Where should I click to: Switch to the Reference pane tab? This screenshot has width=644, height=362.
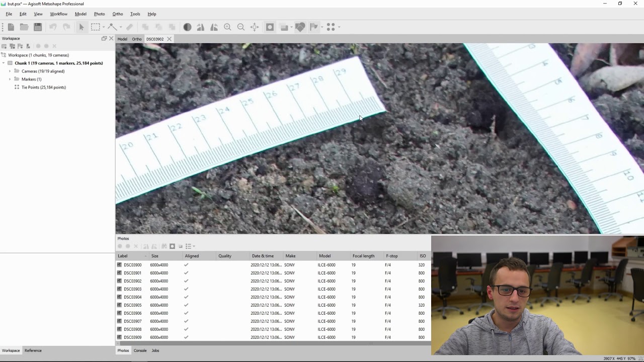click(x=33, y=350)
